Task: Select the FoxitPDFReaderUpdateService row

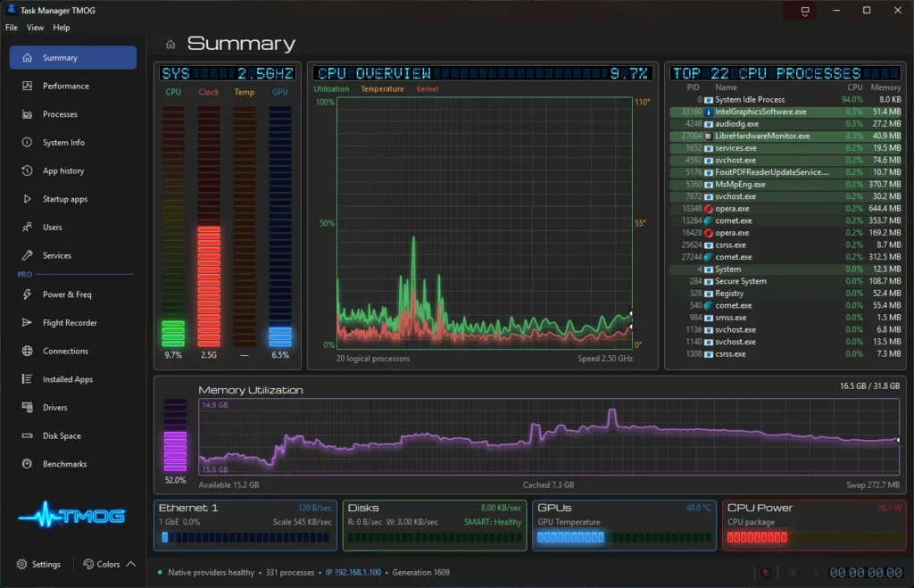Action: pos(785,172)
